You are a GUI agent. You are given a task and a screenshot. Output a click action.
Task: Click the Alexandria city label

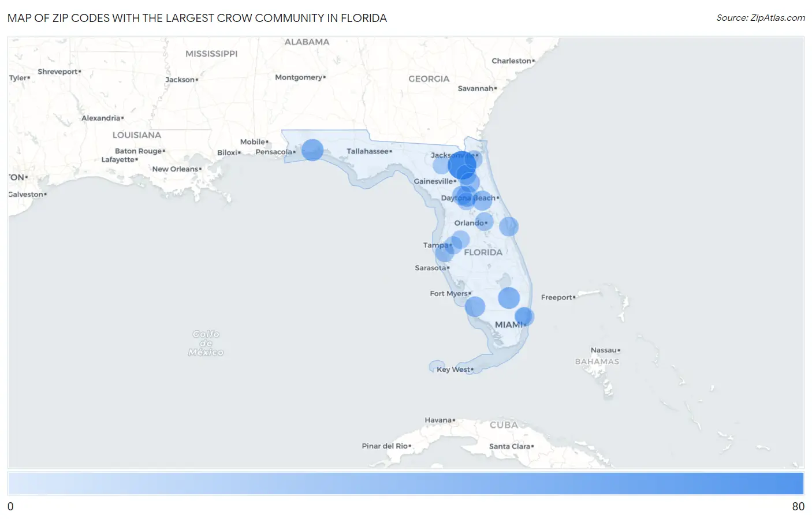tap(101, 118)
